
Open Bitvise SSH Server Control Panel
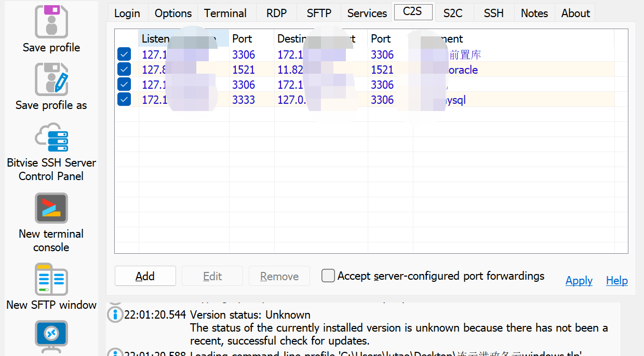(x=51, y=138)
